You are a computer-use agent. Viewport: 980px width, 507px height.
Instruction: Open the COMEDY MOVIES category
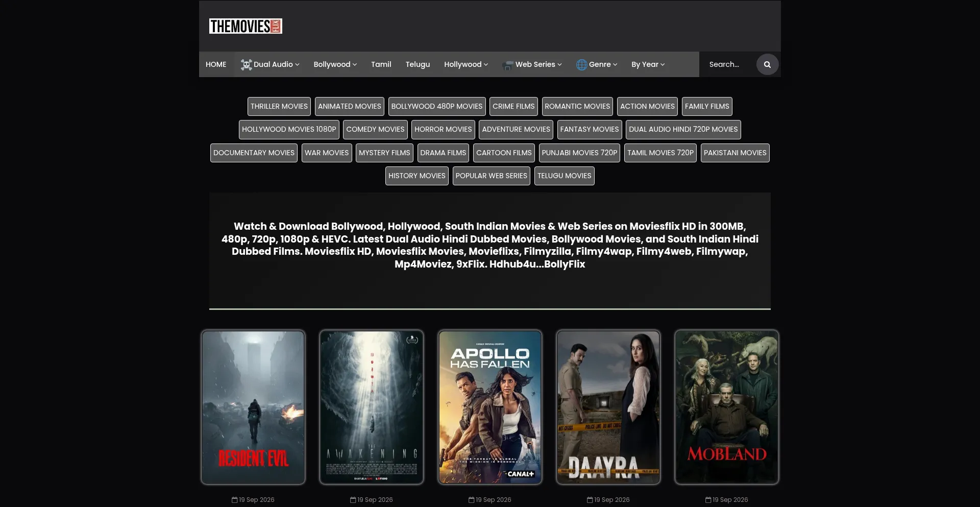(375, 130)
